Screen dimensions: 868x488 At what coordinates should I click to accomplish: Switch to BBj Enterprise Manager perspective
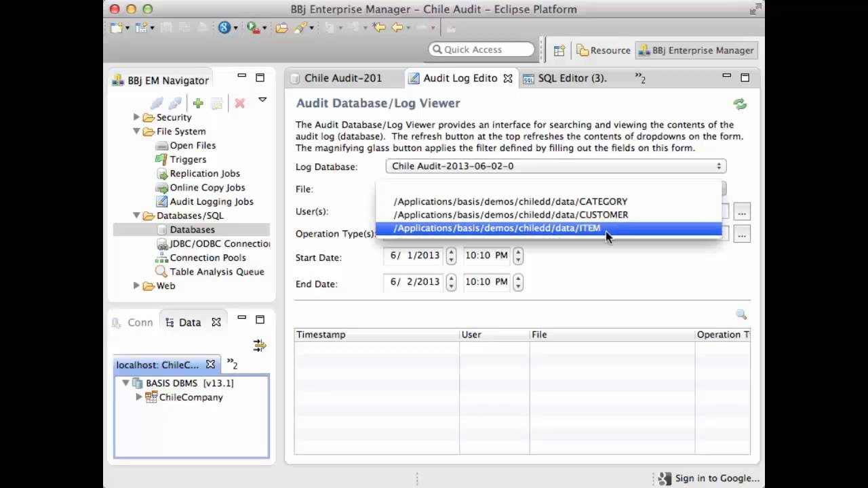click(695, 50)
